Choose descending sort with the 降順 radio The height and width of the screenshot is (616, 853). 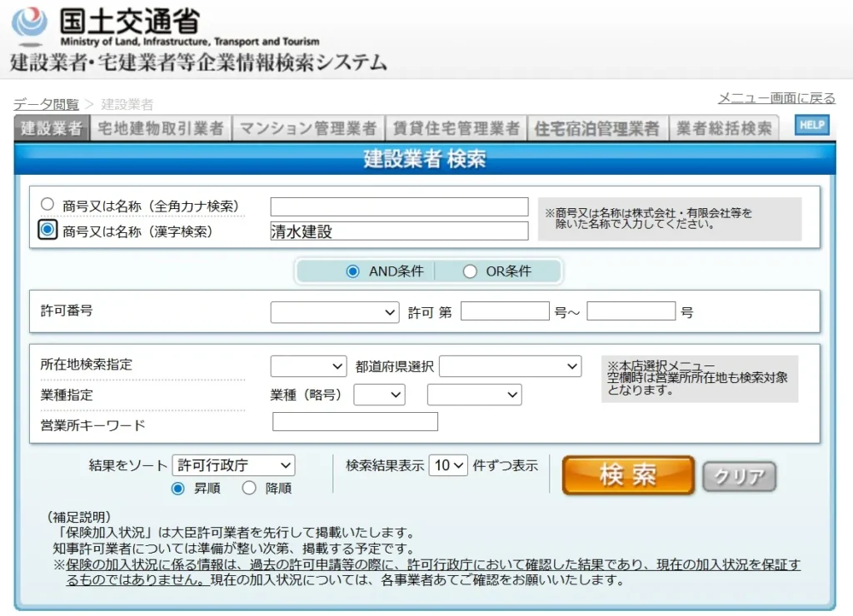tap(248, 488)
